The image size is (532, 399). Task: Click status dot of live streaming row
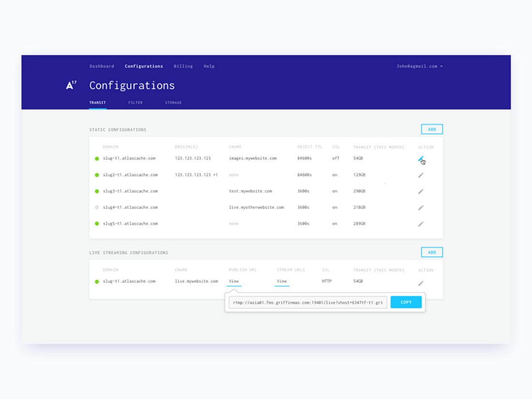97,281
